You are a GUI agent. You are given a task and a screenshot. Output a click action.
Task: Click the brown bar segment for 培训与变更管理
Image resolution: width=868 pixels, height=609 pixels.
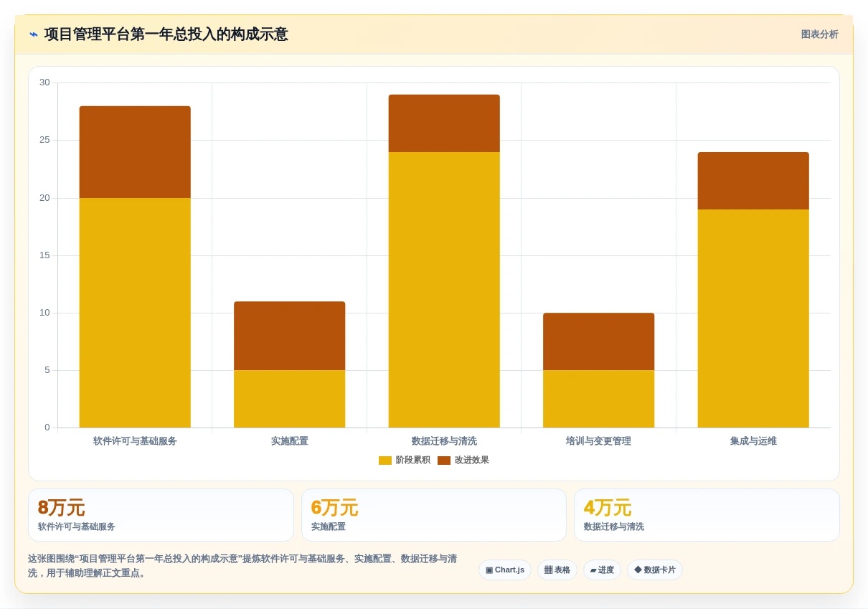[x=599, y=341]
